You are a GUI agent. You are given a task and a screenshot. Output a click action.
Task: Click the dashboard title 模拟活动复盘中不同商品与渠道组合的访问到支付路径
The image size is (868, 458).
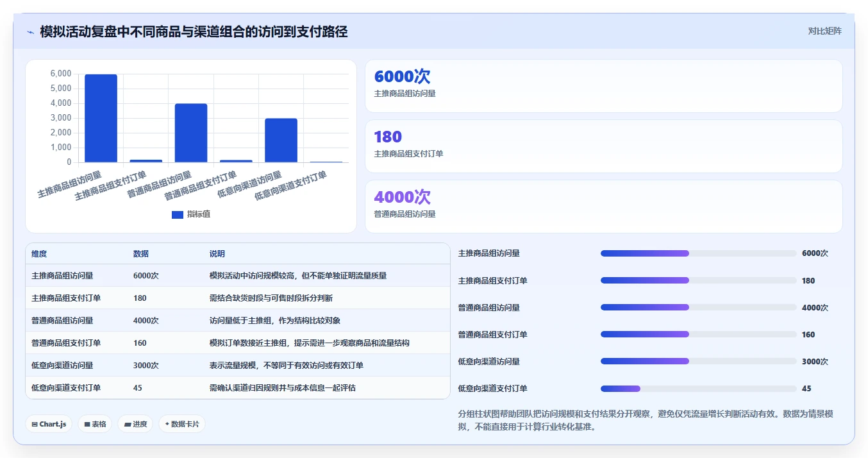click(194, 31)
